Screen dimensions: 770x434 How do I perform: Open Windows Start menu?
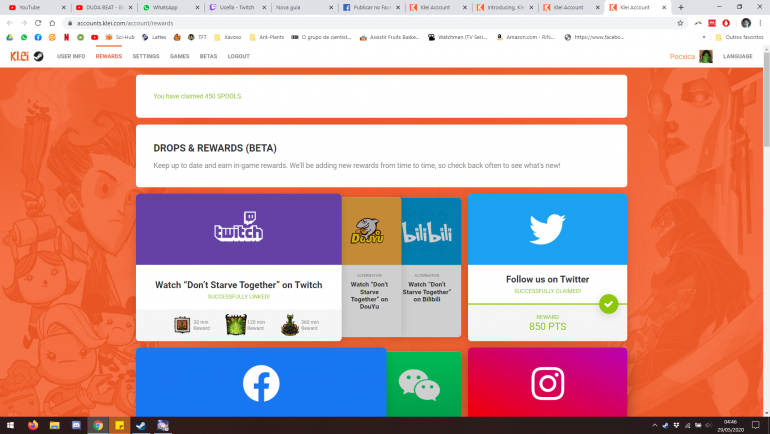[10, 425]
